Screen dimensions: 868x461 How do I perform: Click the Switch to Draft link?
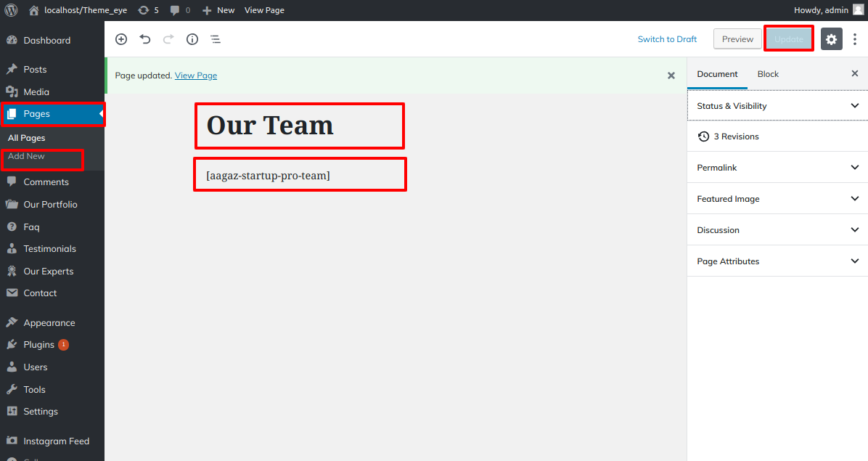coord(667,39)
